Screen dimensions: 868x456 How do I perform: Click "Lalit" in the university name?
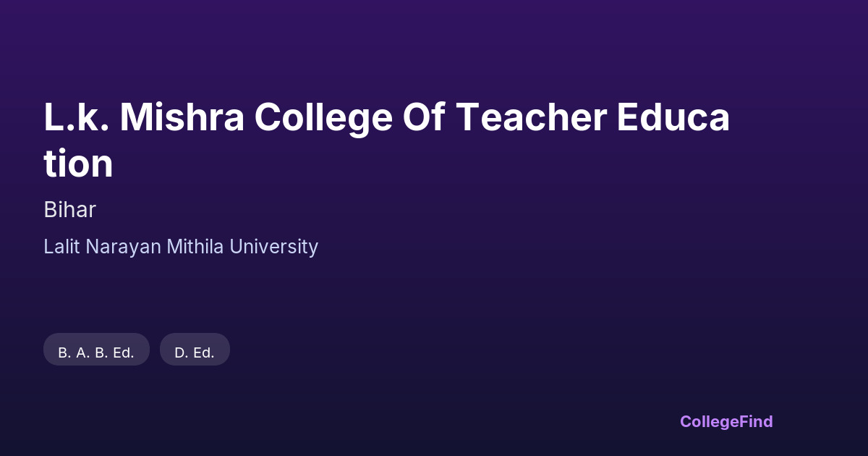tap(62, 247)
